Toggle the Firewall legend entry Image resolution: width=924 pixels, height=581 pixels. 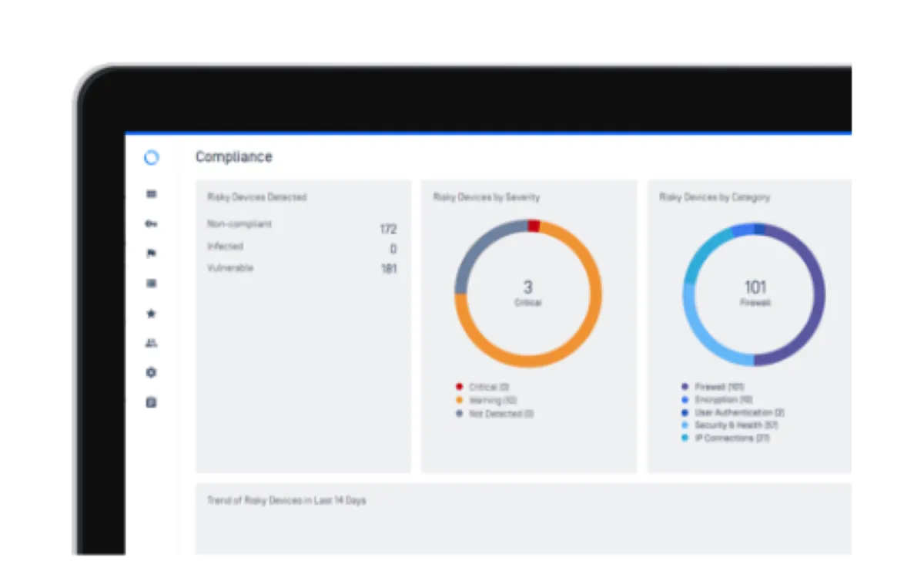(x=713, y=387)
